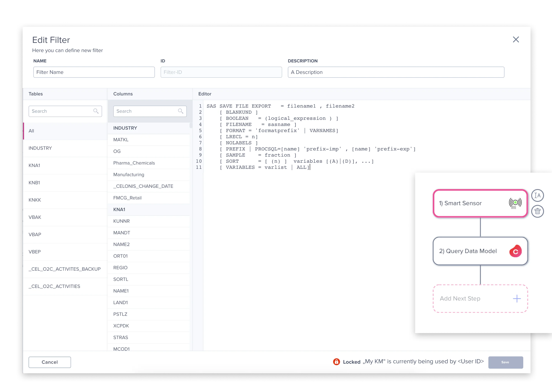The width and height of the screenshot is (552, 392).
Task: Click the Cancel button
Action: pyautogui.click(x=49, y=362)
